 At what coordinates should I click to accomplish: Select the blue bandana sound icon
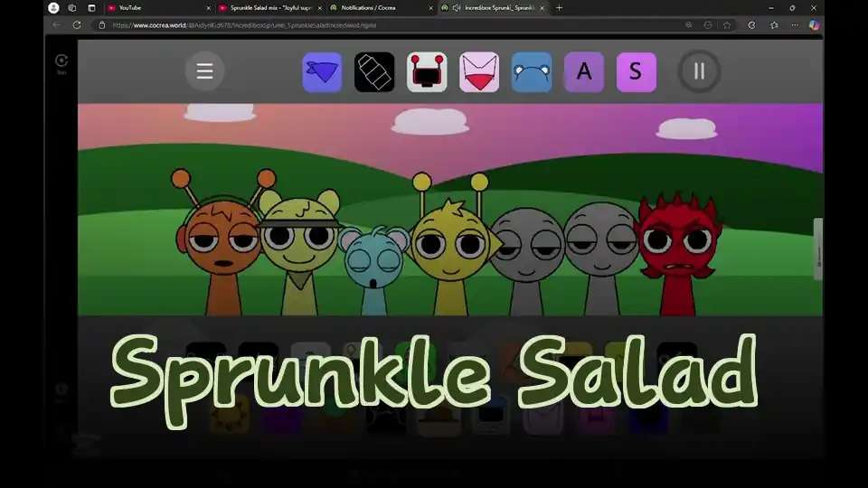click(x=322, y=72)
